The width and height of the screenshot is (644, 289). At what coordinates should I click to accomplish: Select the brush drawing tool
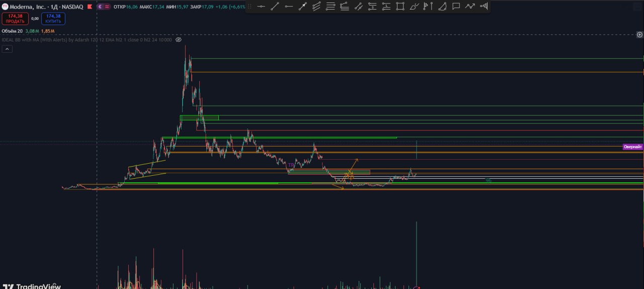(414, 7)
